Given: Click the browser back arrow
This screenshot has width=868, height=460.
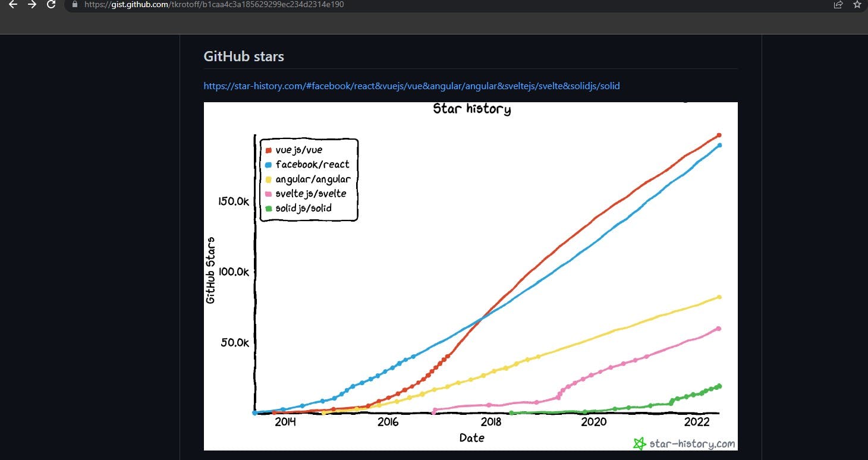Looking at the screenshot, I should [13, 4].
